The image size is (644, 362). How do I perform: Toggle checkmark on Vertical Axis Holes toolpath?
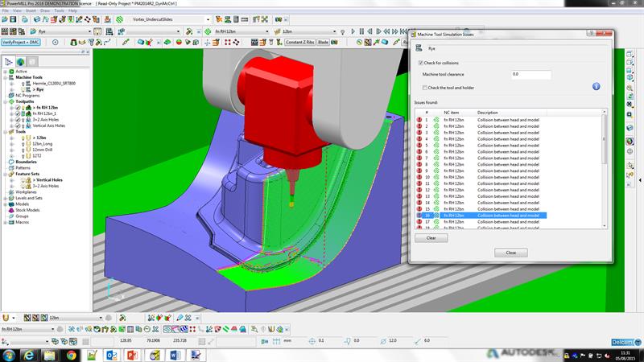pyautogui.click(x=18, y=125)
